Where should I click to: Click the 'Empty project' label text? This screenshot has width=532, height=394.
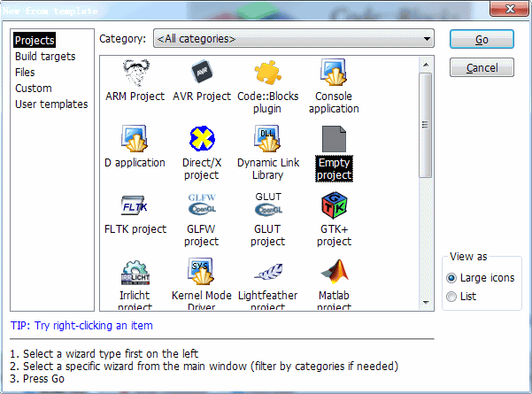(x=335, y=168)
